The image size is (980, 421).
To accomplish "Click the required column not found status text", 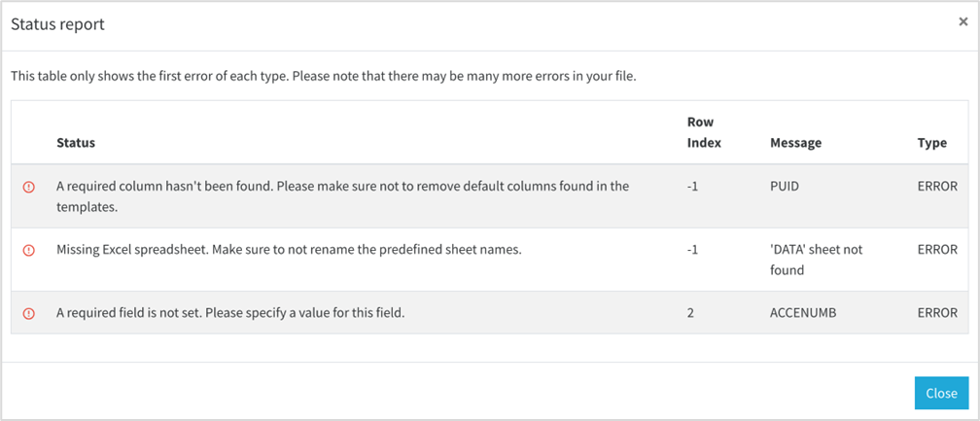I will 342,195.
